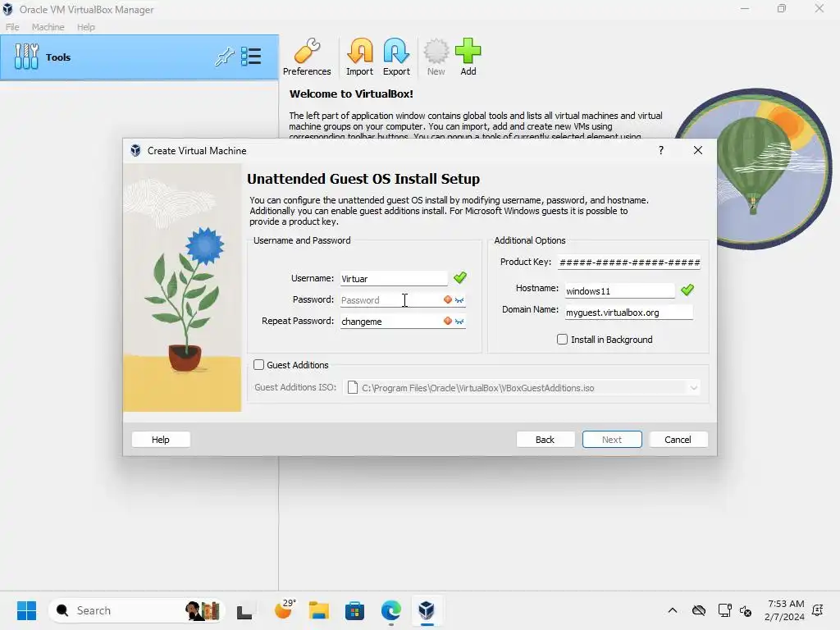Check the Install in Background option

click(562, 339)
